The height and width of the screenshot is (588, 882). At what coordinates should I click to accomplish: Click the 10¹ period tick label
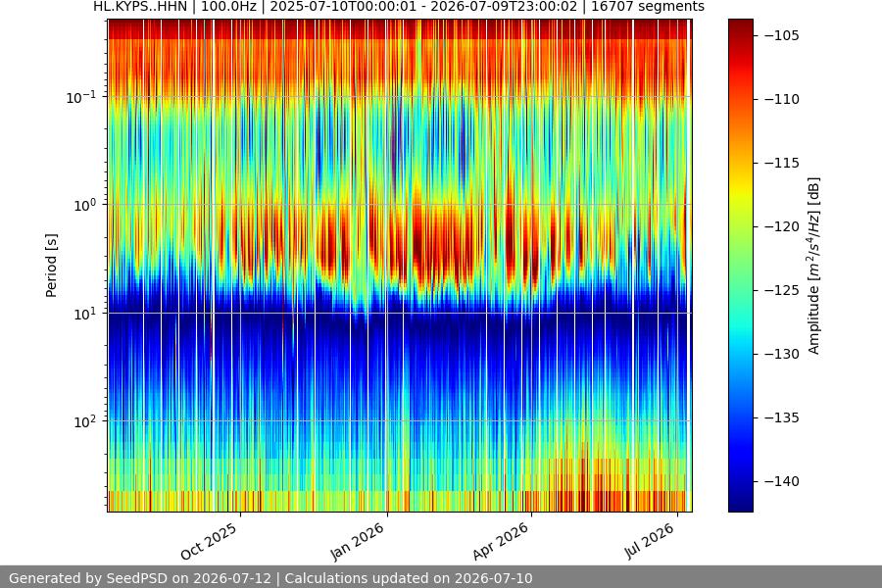(x=85, y=314)
